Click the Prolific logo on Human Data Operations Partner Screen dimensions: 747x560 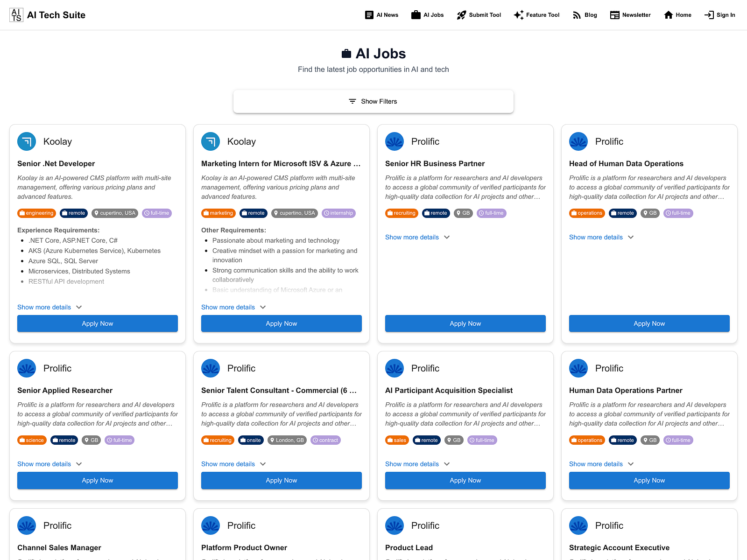578,368
